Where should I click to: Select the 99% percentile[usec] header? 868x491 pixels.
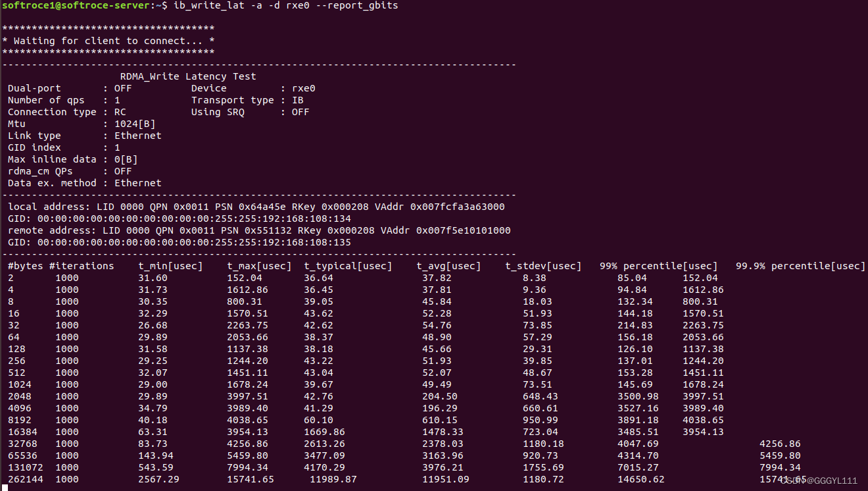coord(659,266)
